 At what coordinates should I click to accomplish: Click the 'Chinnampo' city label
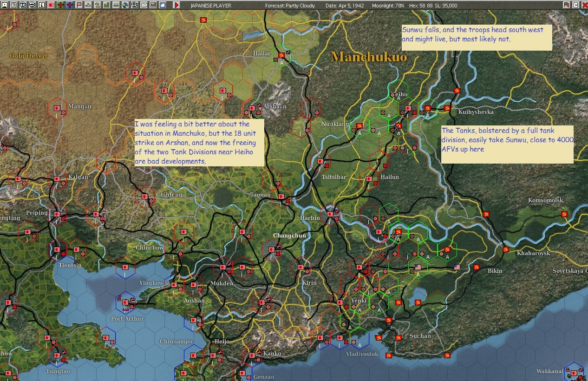pos(176,342)
